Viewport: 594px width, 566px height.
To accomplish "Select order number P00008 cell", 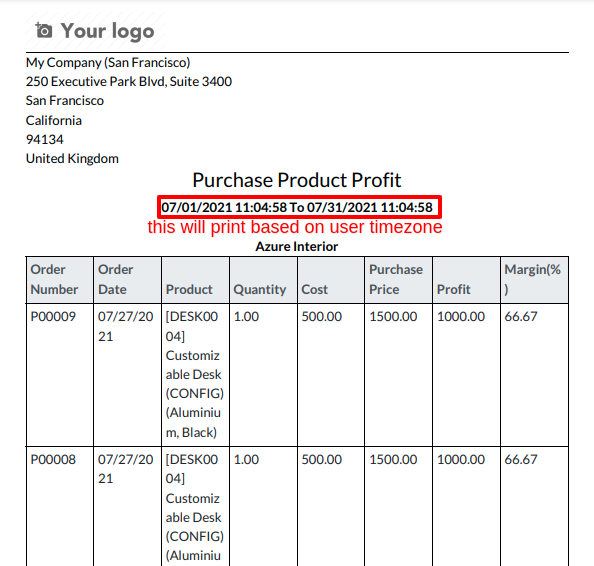I will point(60,506).
